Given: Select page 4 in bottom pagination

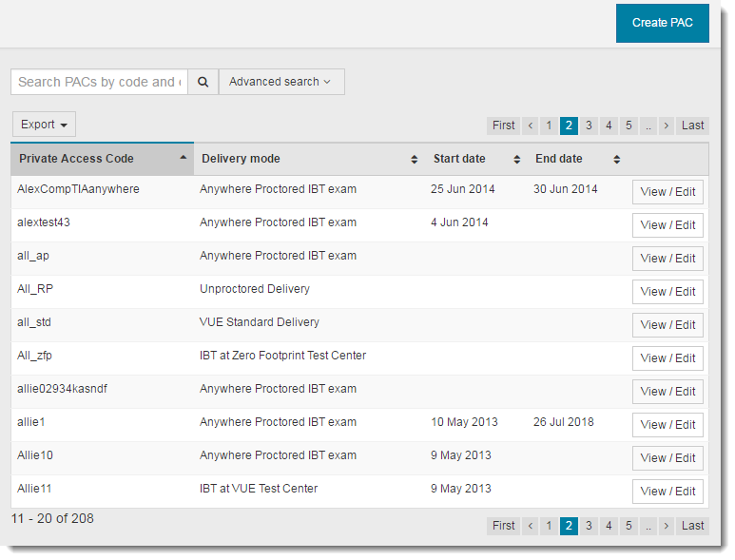Looking at the screenshot, I should pos(609,526).
